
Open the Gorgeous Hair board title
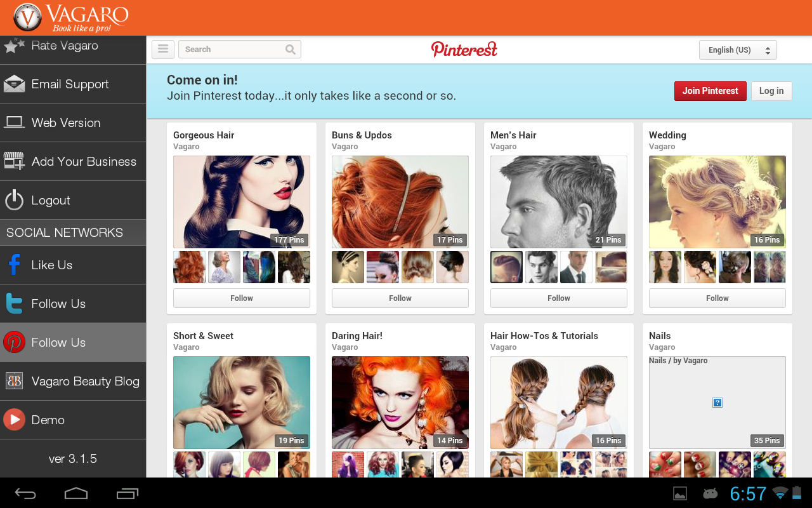coord(204,135)
